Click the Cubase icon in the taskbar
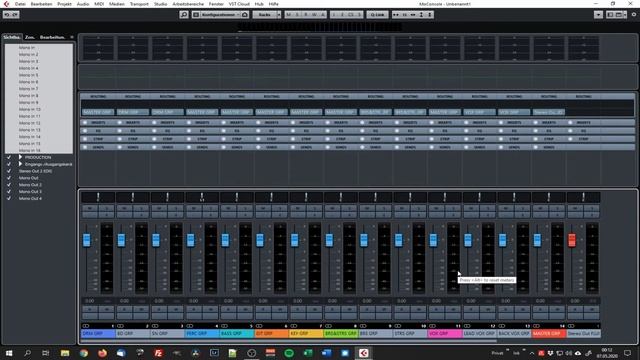This screenshot has height=360, width=640. 364,353
